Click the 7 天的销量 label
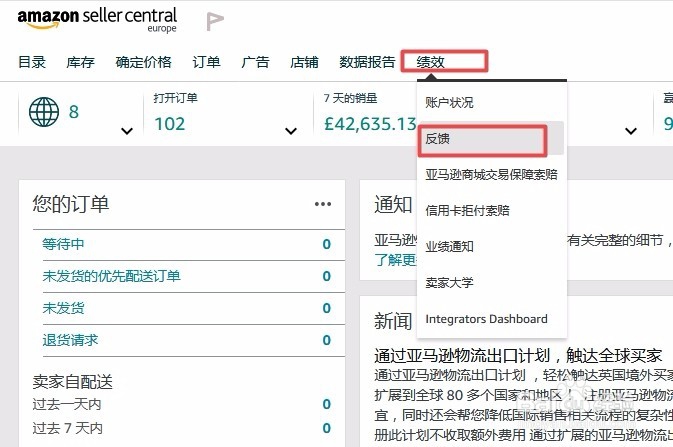 [351, 98]
